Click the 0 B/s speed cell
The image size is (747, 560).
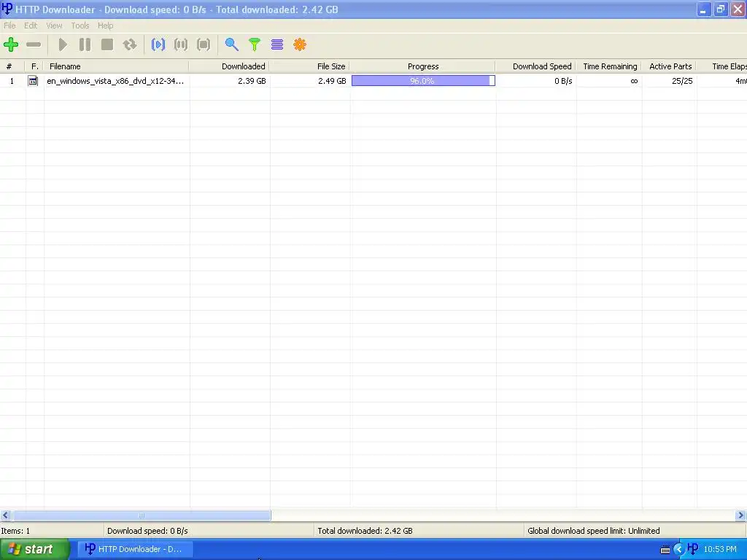[563, 81]
